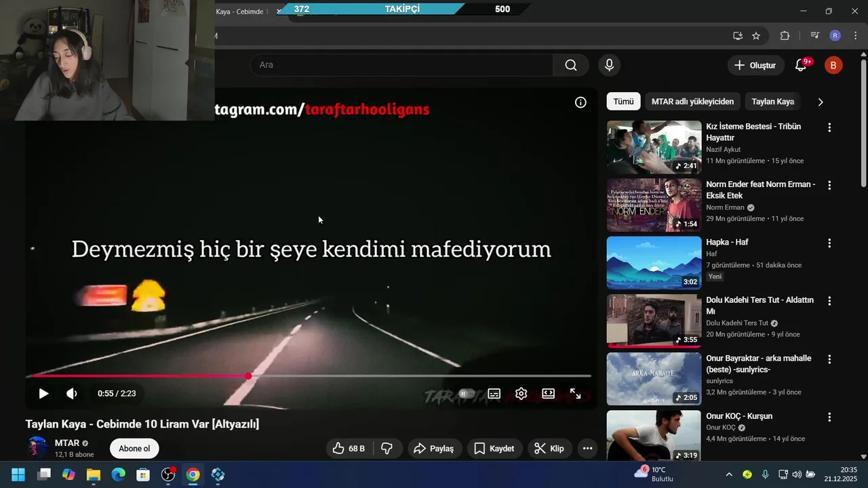Open Chrome media controls icon
Viewport: 868px width, 488px height.
815,36
